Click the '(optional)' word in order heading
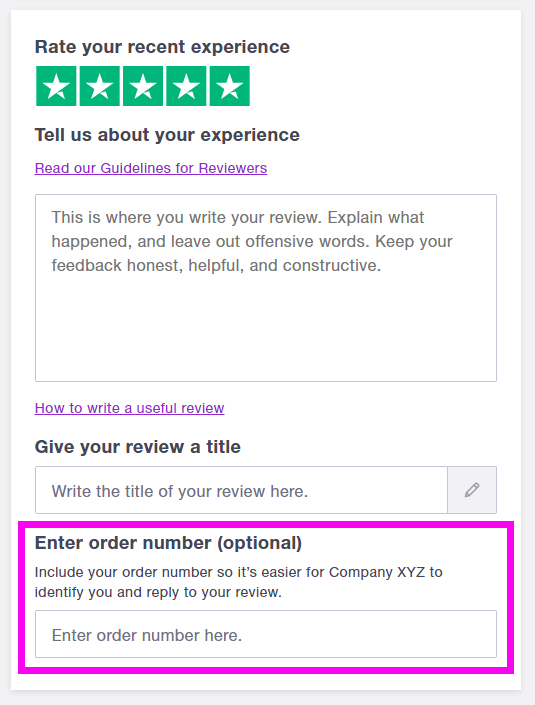This screenshot has height=705, width=535. [x=260, y=543]
